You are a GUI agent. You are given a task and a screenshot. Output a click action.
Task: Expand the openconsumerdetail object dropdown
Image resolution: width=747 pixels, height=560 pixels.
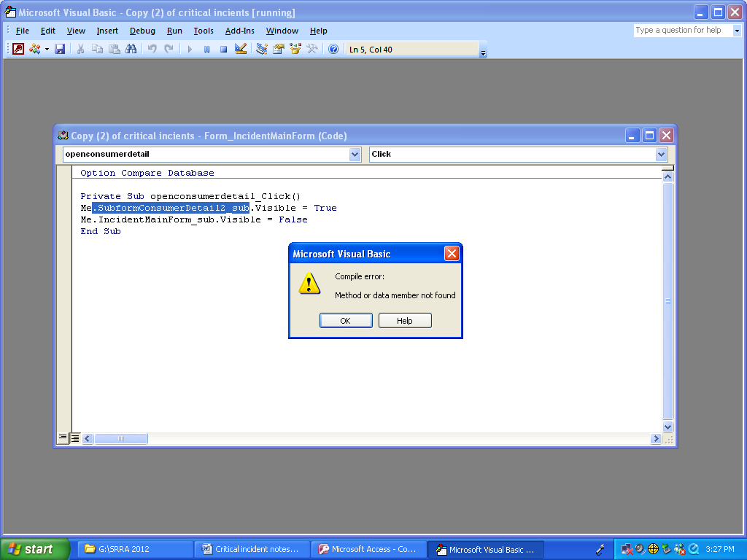(x=355, y=155)
